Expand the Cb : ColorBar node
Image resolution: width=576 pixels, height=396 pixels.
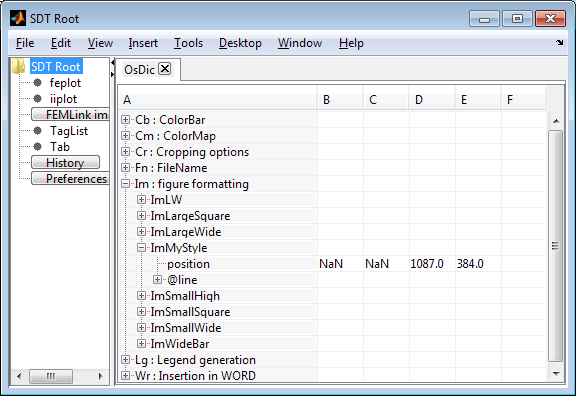[125, 119]
